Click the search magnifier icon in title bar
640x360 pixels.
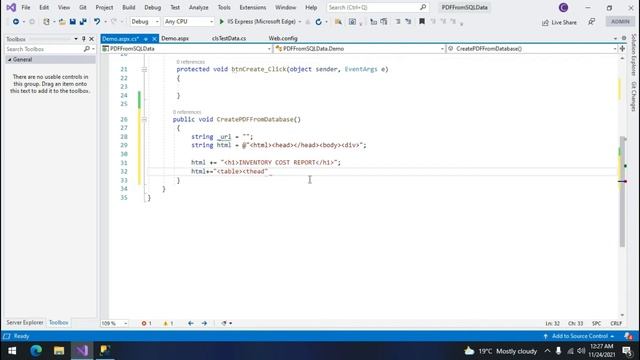[423, 7]
